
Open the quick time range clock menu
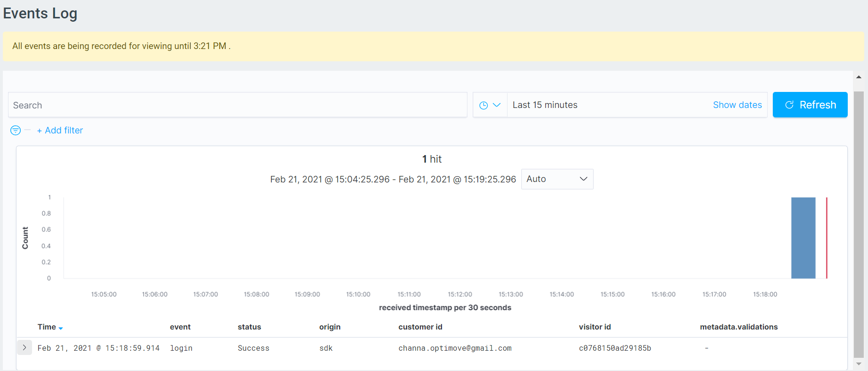(x=490, y=105)
